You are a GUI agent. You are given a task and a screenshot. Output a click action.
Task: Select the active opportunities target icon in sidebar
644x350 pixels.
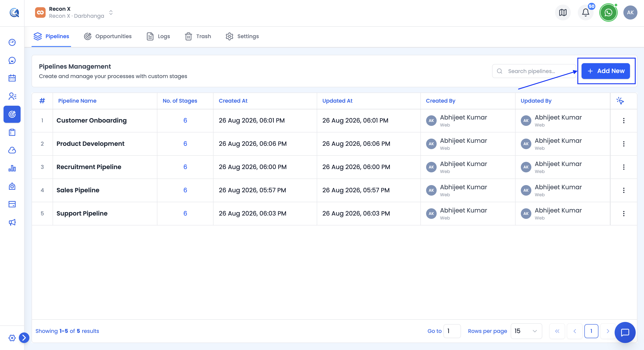tap(12, 114)
